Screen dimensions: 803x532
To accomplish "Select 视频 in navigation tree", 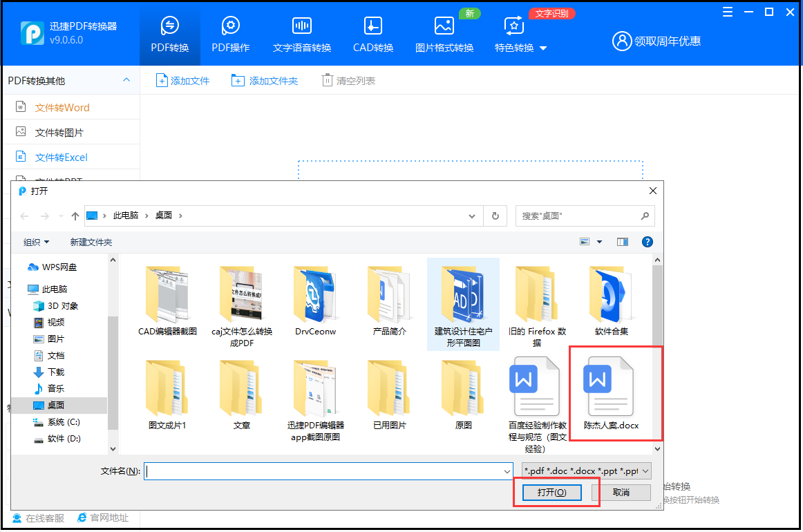I will tap(49, 322).
